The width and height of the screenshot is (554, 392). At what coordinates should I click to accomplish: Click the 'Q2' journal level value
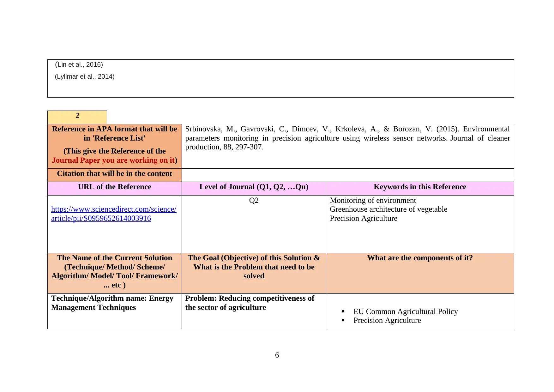pos(254,201)
